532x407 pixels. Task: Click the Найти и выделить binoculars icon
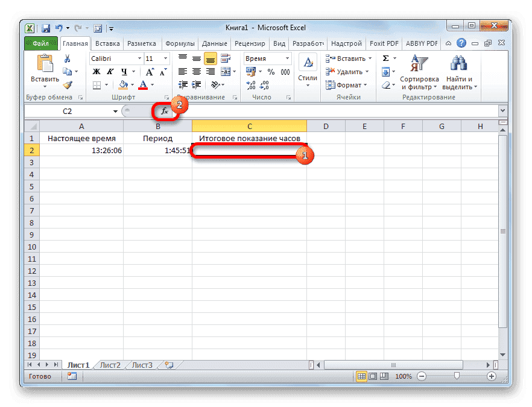coord(458,62)
